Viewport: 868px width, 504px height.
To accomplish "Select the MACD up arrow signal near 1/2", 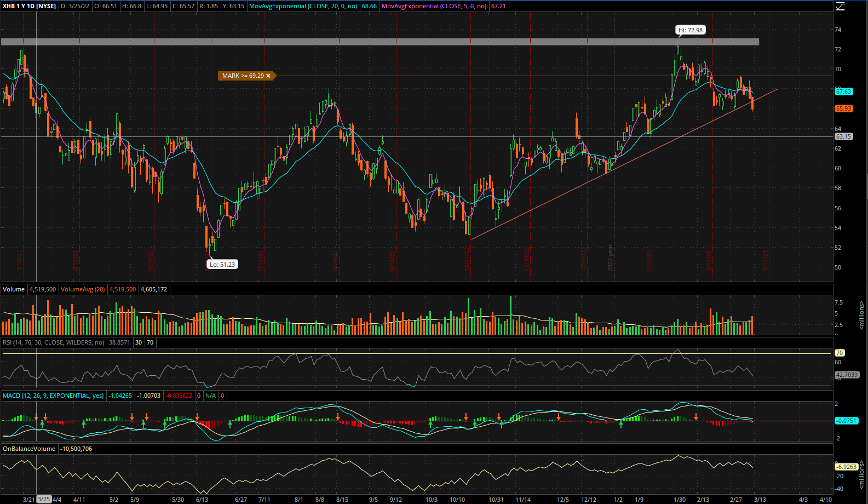I will click(x=621, y=424).
